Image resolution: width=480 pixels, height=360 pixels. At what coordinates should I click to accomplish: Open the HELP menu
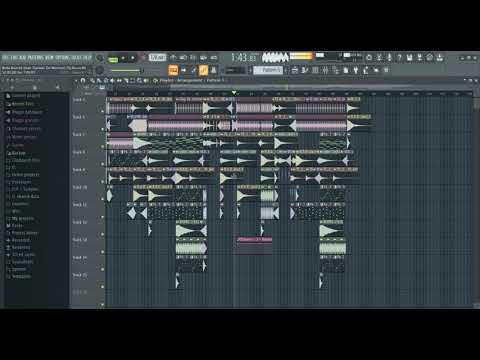pyautogui.click(x=87, y=58)
